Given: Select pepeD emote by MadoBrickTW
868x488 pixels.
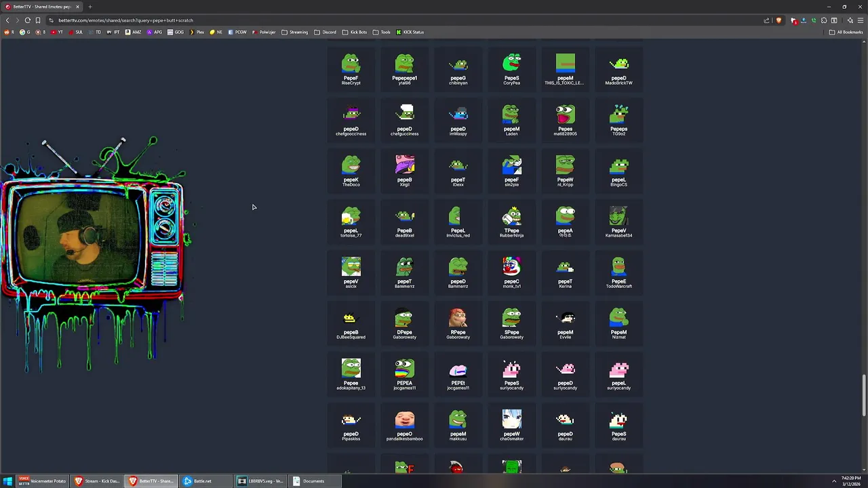Looking at the screenshot, I should 618,68.
